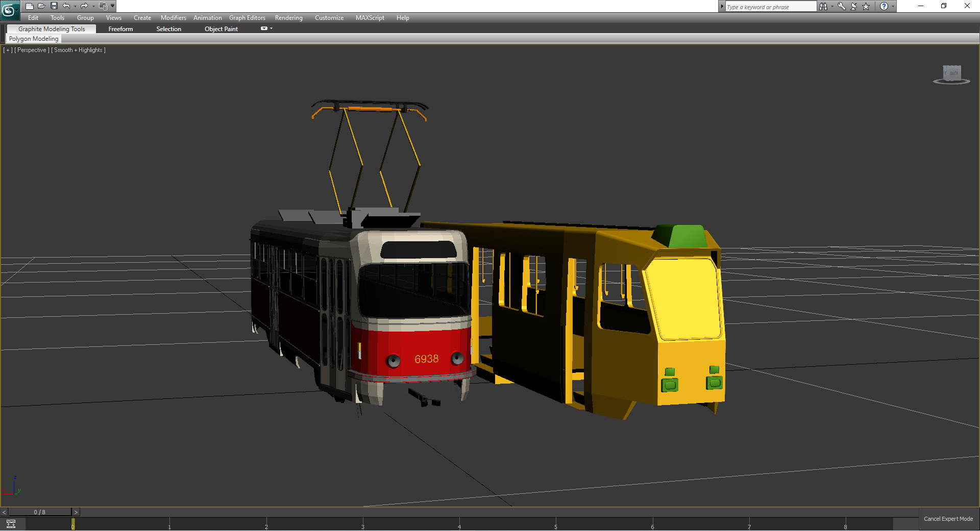Open the Group menu

[85, 18]
